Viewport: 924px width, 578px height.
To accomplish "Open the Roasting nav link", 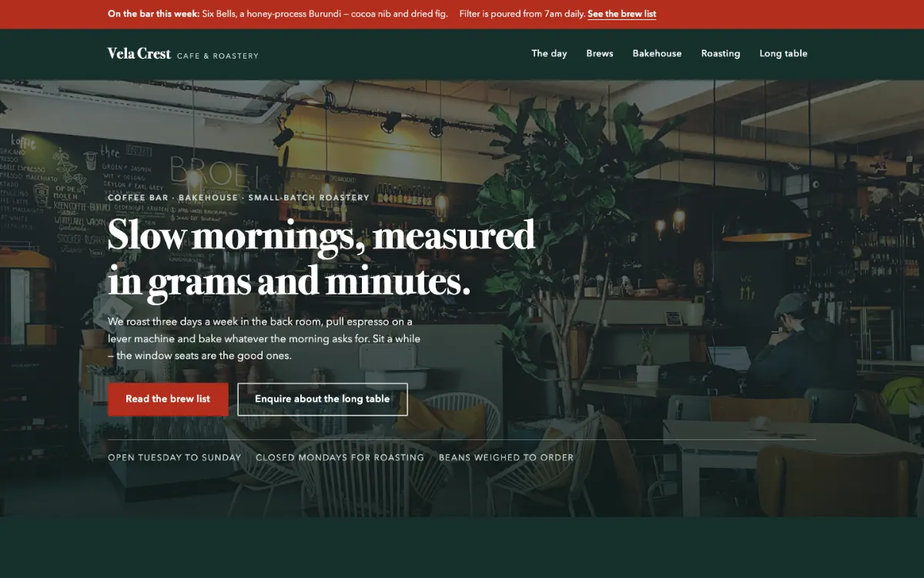I will coord(721,53).
